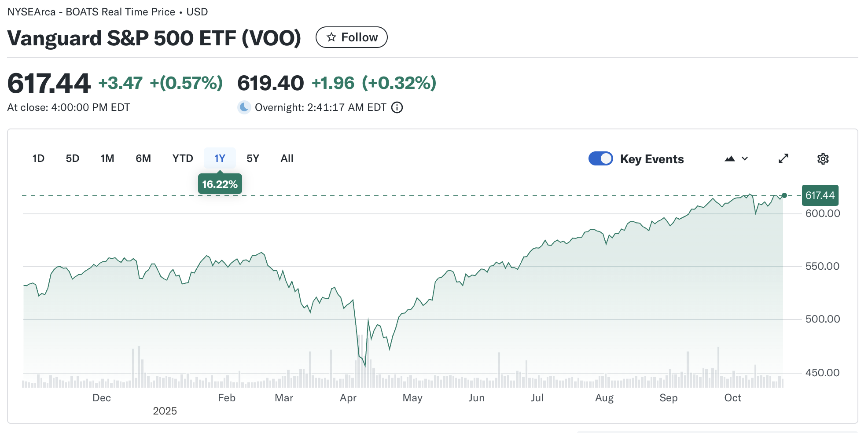Select the YTD time range tab
The width and height of the screenshot is (868, 433).
tap(182, 158)
